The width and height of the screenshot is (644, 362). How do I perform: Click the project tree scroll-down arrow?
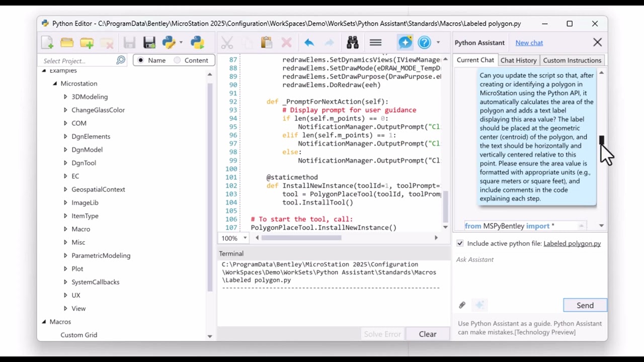click(210, 336)
